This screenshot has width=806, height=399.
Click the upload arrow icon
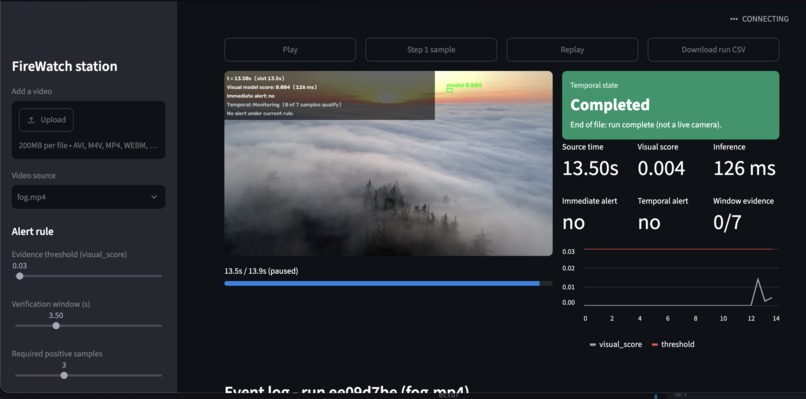[x=31, y=120]
